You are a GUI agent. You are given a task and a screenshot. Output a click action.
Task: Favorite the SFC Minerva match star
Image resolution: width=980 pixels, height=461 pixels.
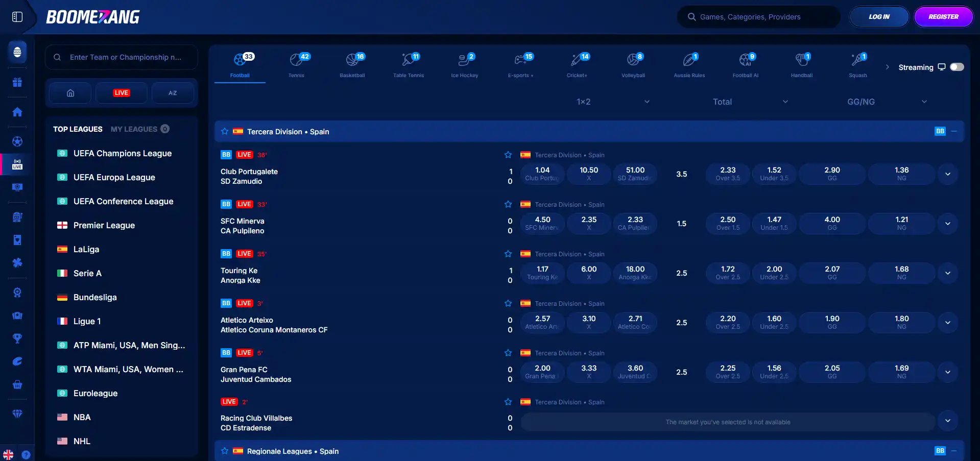coord(508,204)
